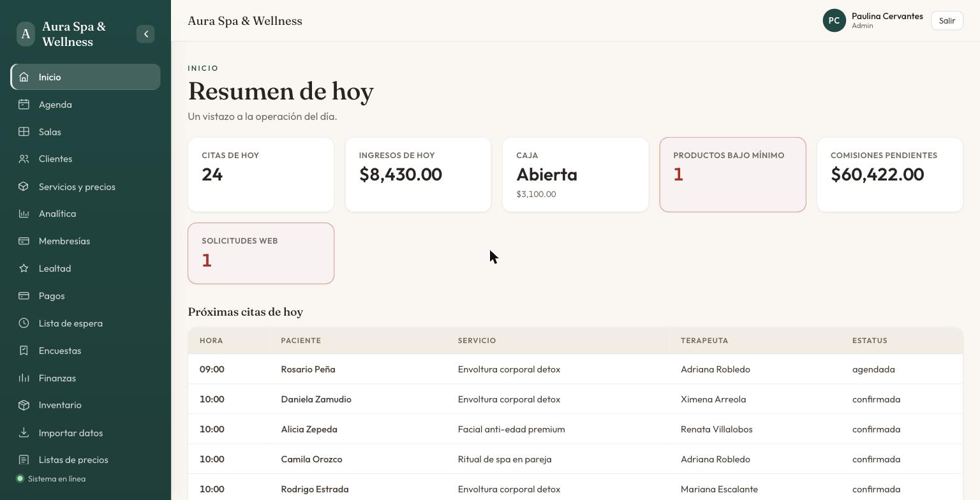
Task: Click therapist name Ximena Arreola
Action: [713, 399]
